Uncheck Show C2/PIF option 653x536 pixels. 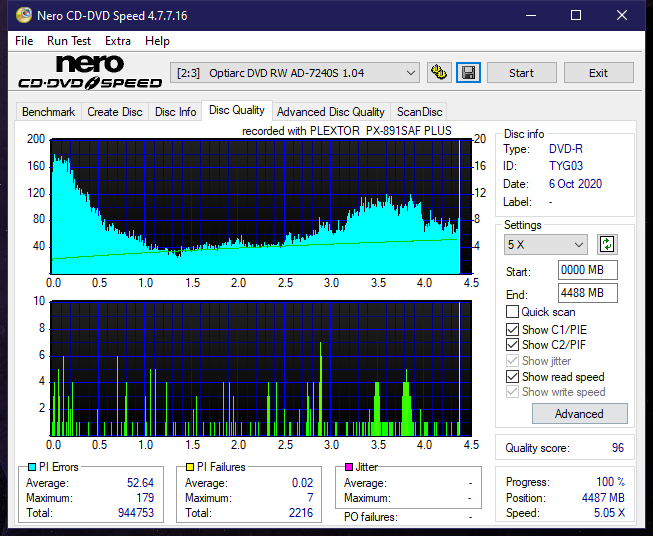coord(512,345)
